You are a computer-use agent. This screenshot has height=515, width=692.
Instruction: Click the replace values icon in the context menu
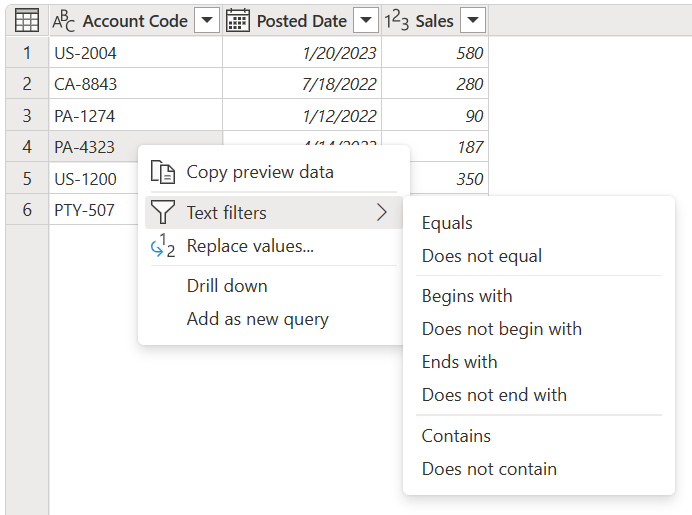click(x=163, y=246)
